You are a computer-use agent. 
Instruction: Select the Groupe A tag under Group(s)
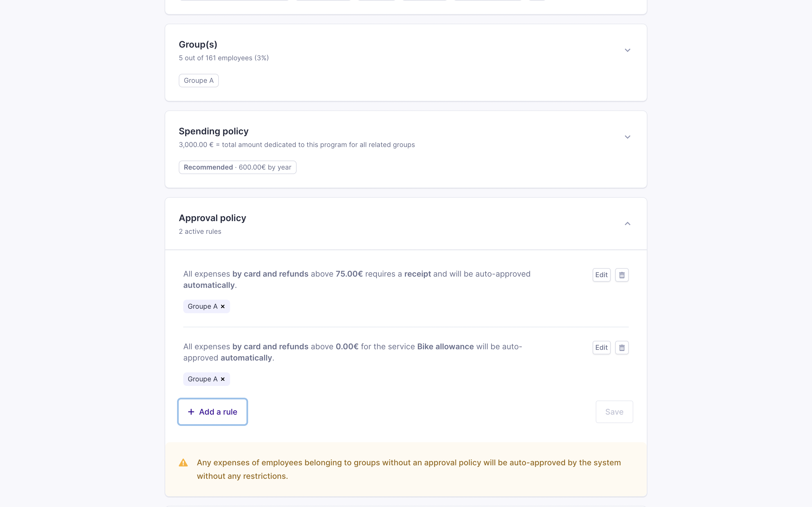[199, 81]
